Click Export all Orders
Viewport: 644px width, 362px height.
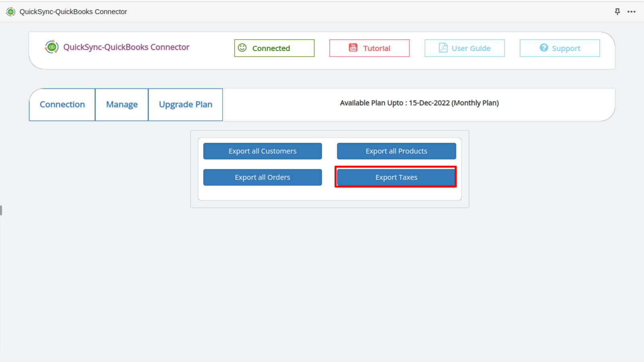(262, 177)
